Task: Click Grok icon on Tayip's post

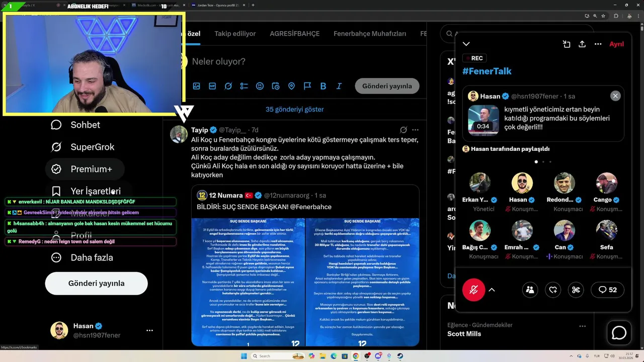Action: (x=404, y=130)
